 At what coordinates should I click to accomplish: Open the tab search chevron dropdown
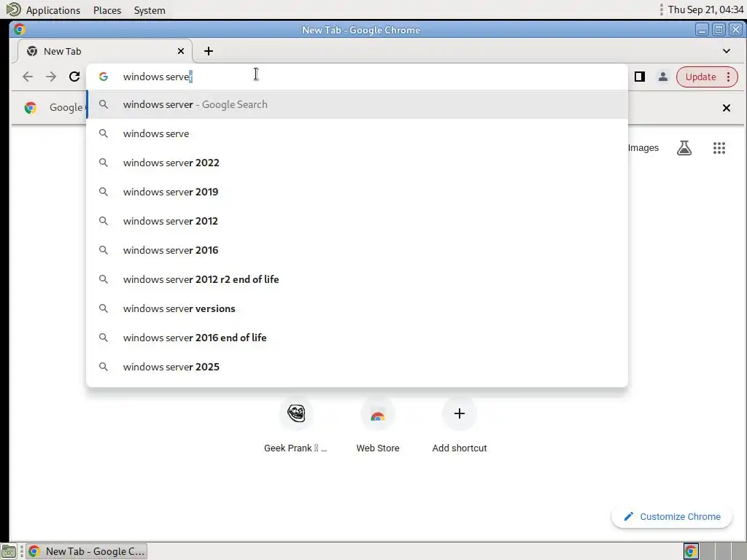[x=727, y=51]
